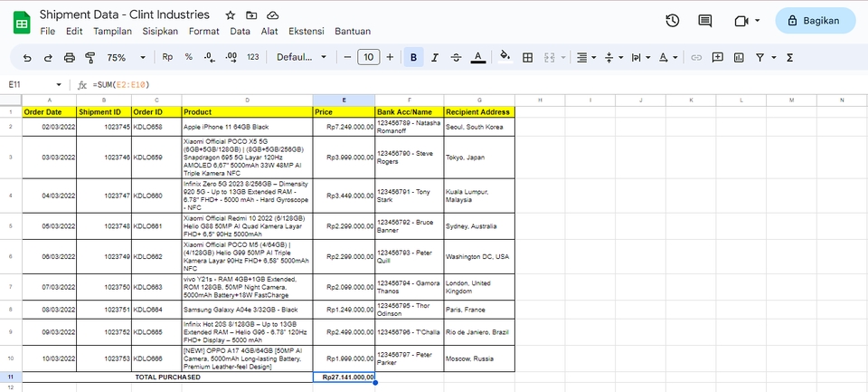This screenshot has height=392, width=868.
Task: Expand the text rotation dropdown
Action: point(675,58)
